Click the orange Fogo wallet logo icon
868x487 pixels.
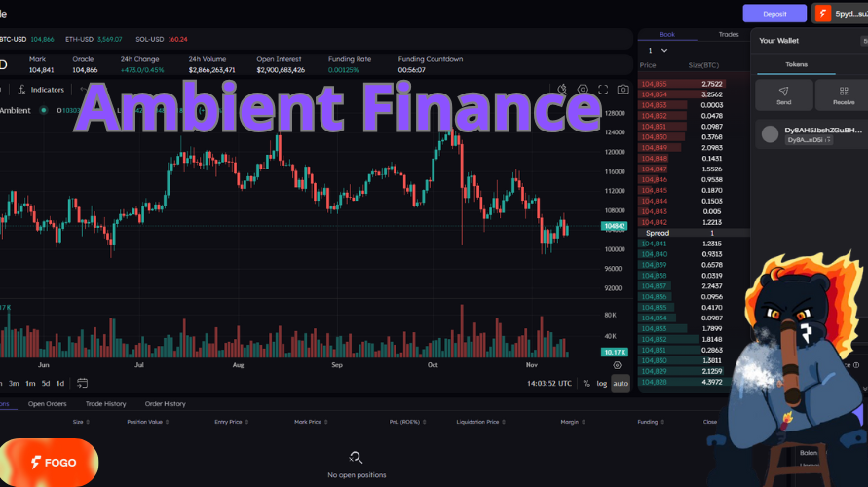[x=823, y=14]
